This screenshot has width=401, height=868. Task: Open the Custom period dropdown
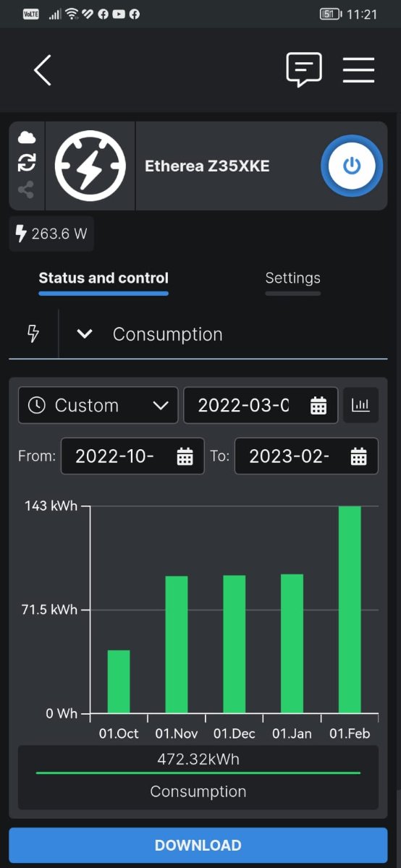coord(98,405)
